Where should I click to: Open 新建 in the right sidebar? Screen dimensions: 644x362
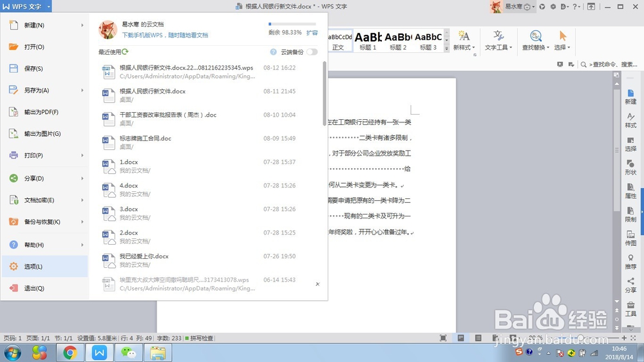pos(631,97)
